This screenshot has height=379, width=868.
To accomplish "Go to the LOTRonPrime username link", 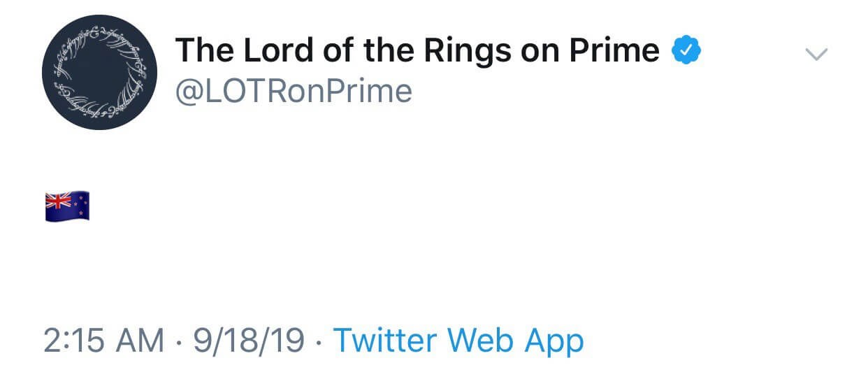I will pos(294,92).
